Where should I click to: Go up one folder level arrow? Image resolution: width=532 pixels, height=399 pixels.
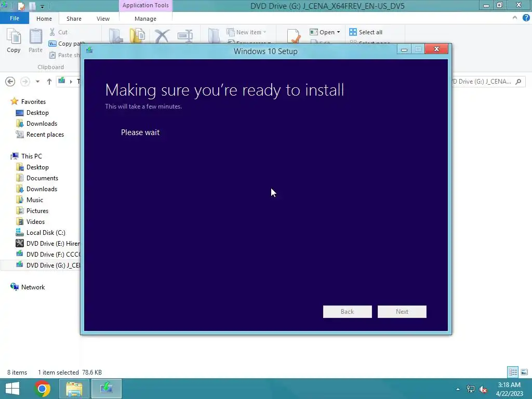(49, 82)
